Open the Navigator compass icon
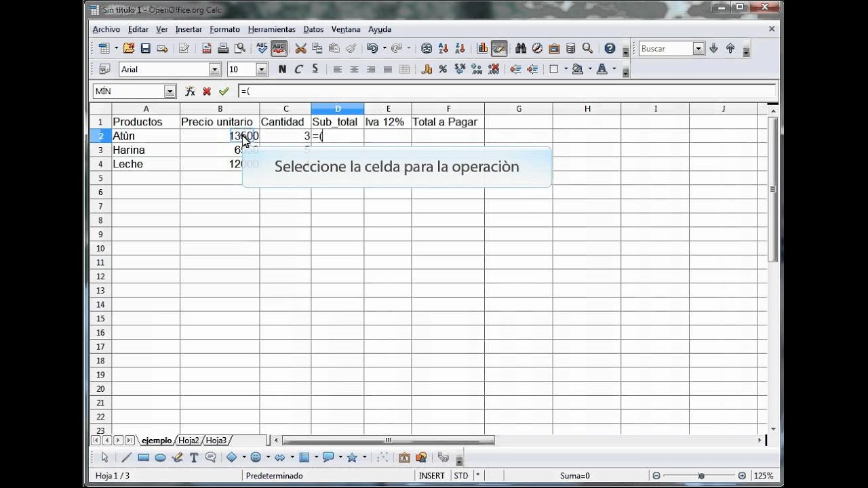The height and width of the screenshot is (488, 868). [x=537, y=48]
